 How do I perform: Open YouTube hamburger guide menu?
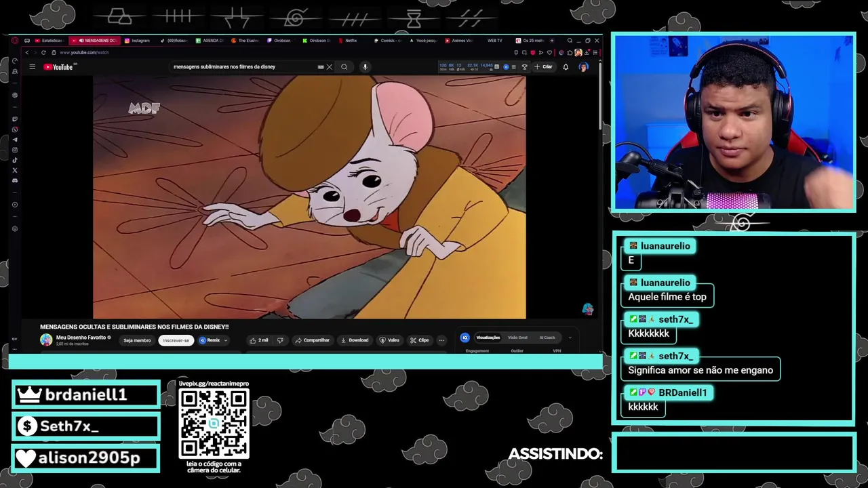point(32,67)
